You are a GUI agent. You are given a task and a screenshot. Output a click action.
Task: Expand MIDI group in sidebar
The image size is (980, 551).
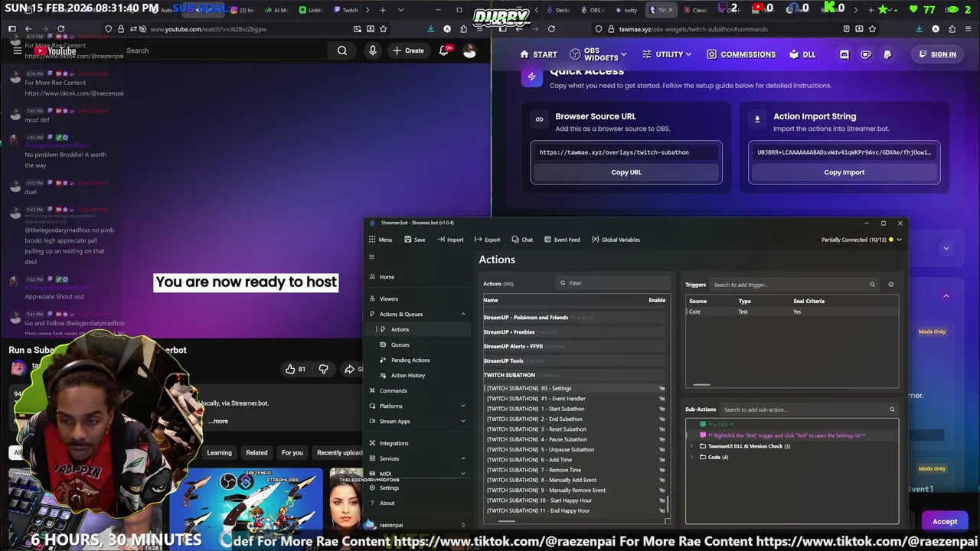coord(462,474)
